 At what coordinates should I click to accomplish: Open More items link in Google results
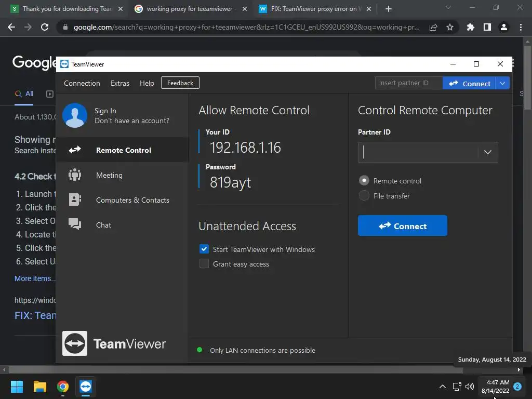[x=35, y=278]
